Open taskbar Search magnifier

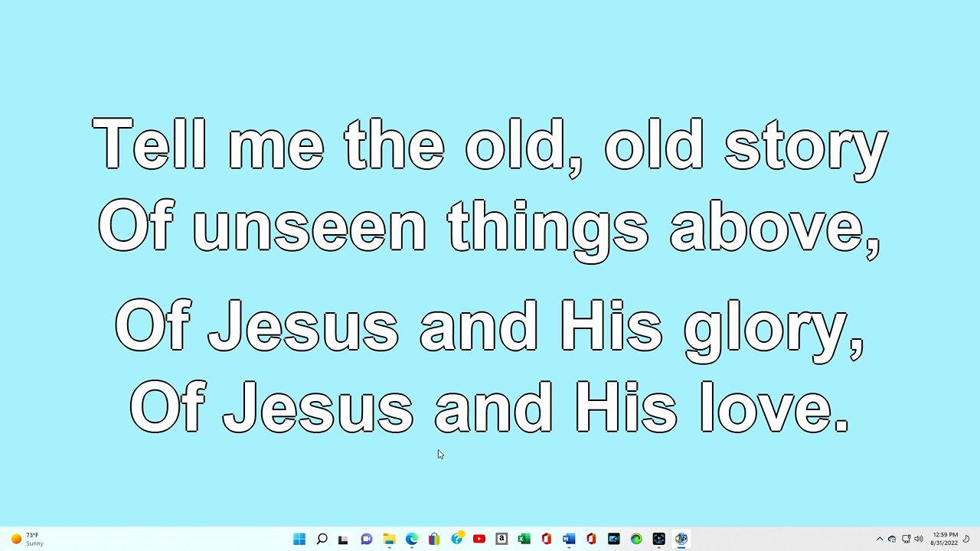click(x=322, y=539)
